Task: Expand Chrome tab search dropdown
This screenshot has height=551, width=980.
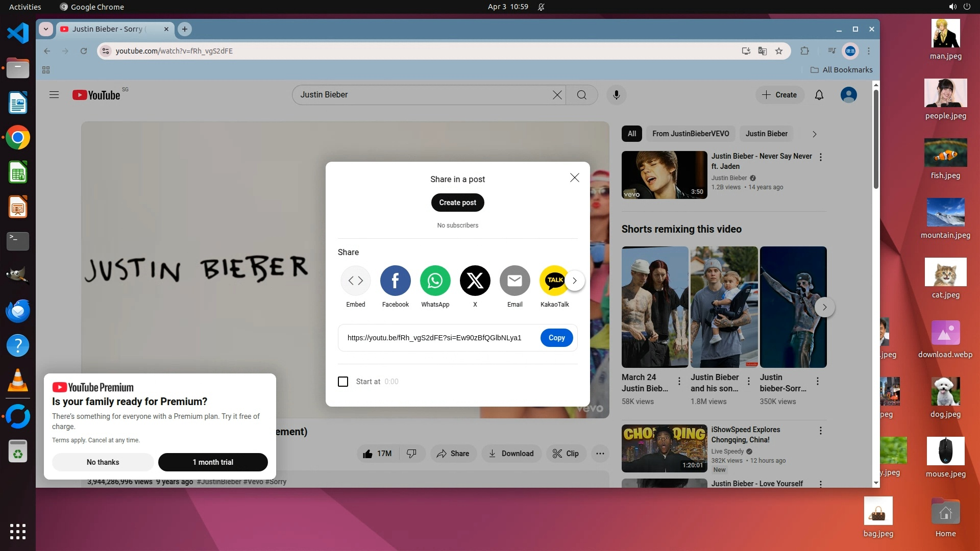Action: tap(46, 29)
